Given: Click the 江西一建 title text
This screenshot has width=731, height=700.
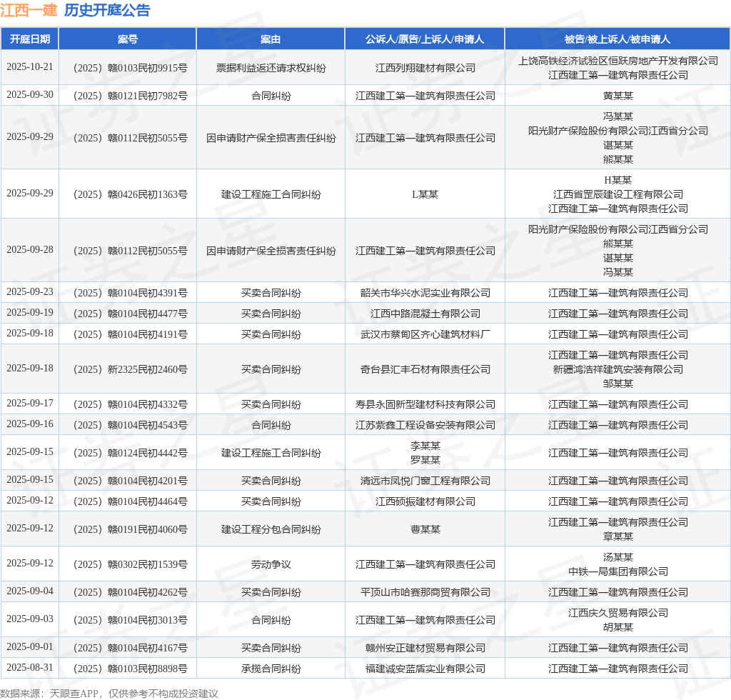Looking at the screenshot, I should [x=29, y=10].
